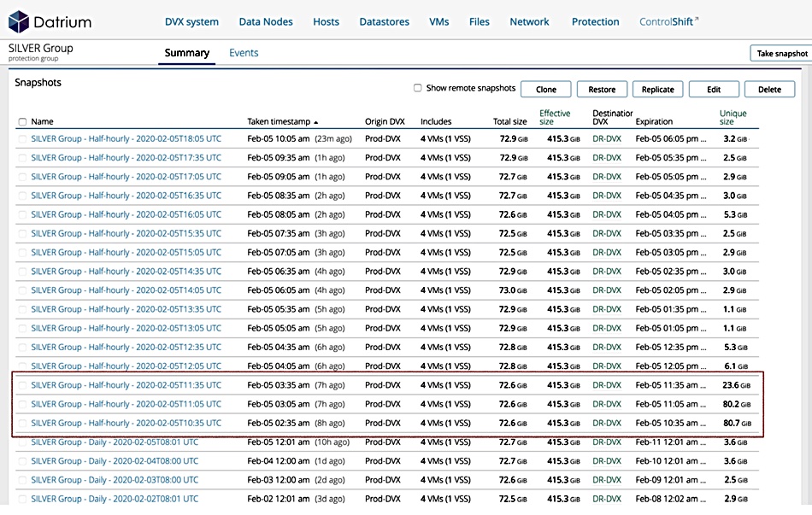812x515 pixels.
Task: Navigate to Datastores
Action: [385, 21]
